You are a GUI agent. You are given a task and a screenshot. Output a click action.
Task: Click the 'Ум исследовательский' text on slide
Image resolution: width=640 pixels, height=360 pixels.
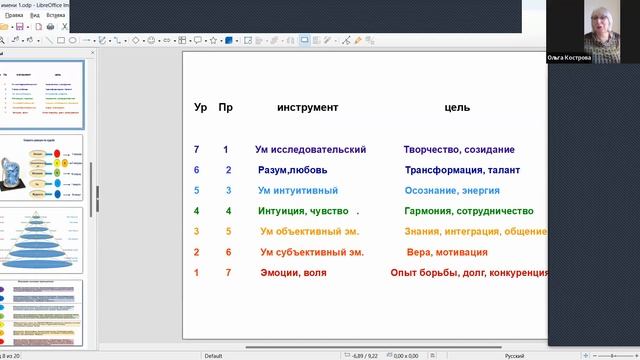coord(310,149)
